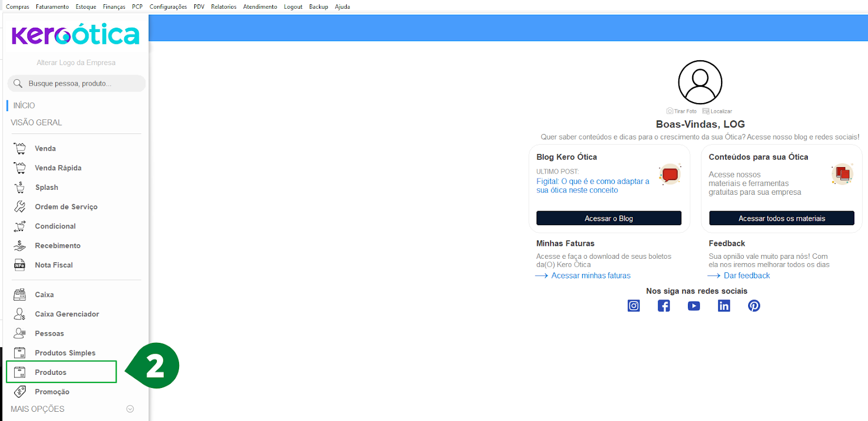Open the Dar feedback link
868x421 pixels.
click(x=746, y=276)
